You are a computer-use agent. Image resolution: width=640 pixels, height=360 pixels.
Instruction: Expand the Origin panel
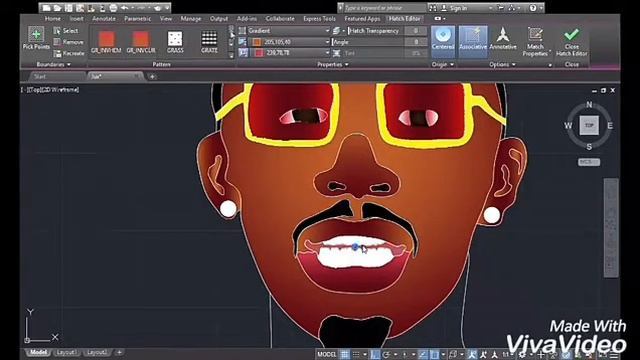point(443,64)
